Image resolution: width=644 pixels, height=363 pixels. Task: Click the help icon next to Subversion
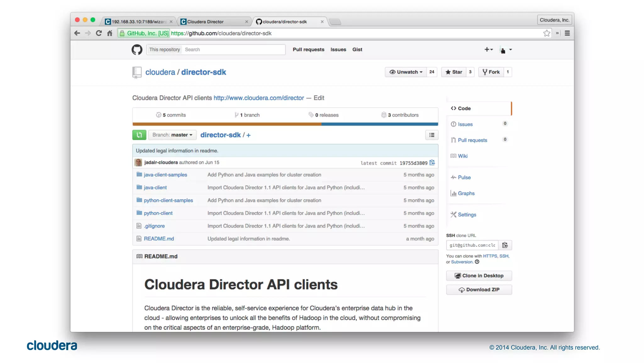pyautogui.click(x=477, y=262)
